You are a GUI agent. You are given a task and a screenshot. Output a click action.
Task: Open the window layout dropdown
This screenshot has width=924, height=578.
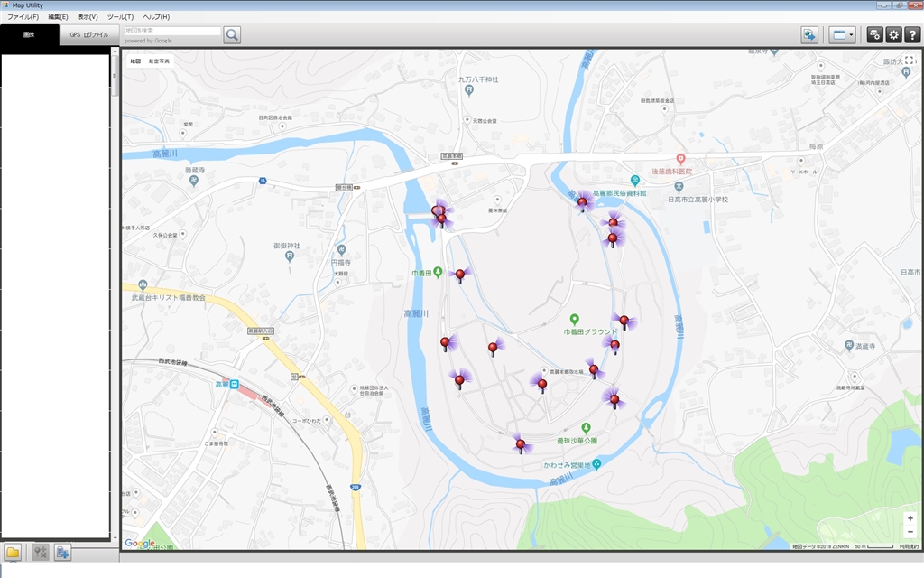tap(842, 35)
